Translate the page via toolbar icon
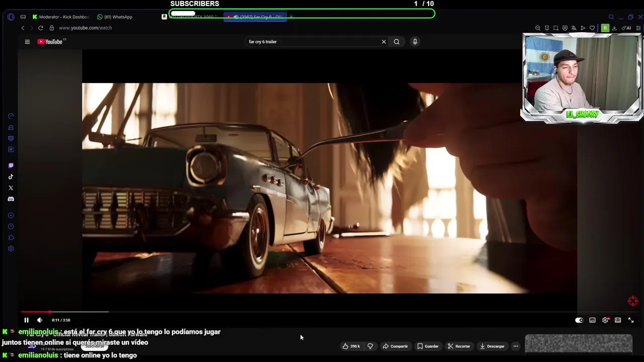644x362 pixels. point(574,28)
